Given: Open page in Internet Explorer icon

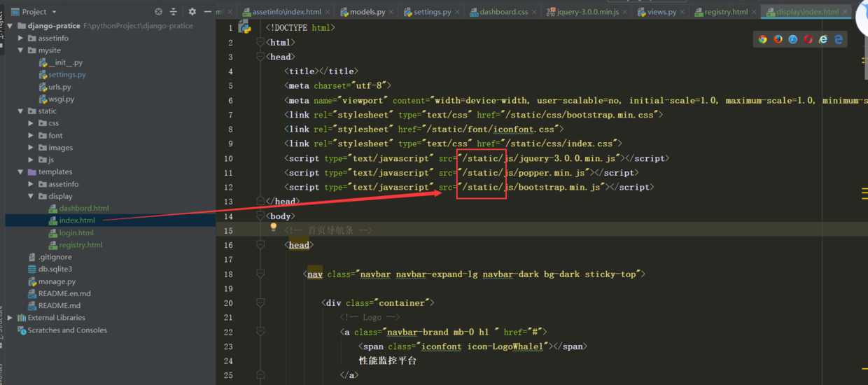Looking at the screenshot, I should pos(823,39).
